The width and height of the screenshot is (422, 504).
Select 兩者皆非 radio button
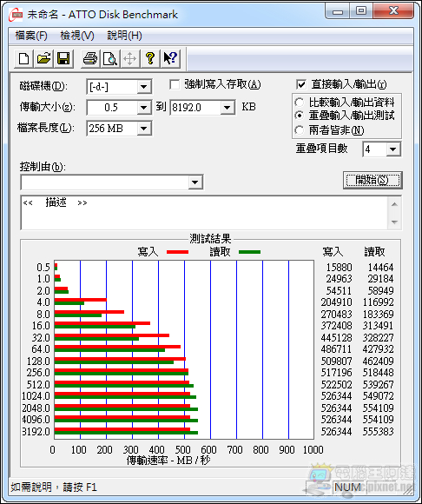tap(300, 130)
